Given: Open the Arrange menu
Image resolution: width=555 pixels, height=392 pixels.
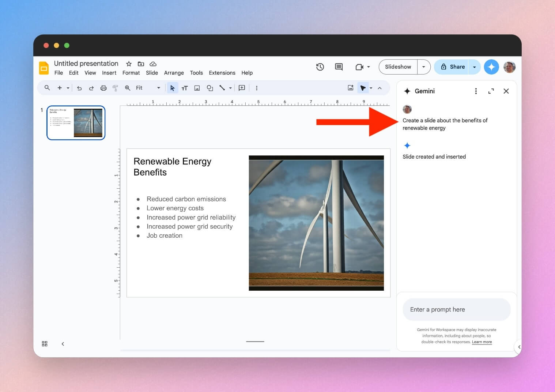Looking at the screenshot, I should coord(174,73).
